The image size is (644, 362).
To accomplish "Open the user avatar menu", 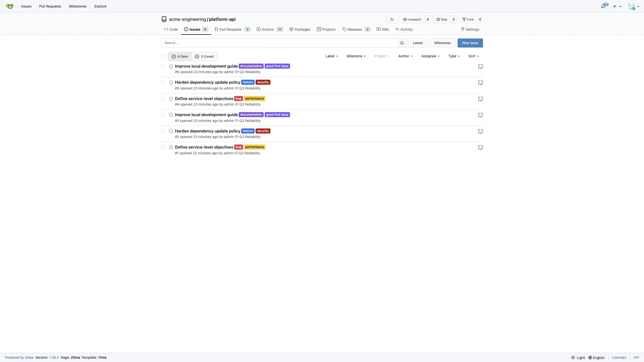I will pyautogui.click(x=633, y=6).
